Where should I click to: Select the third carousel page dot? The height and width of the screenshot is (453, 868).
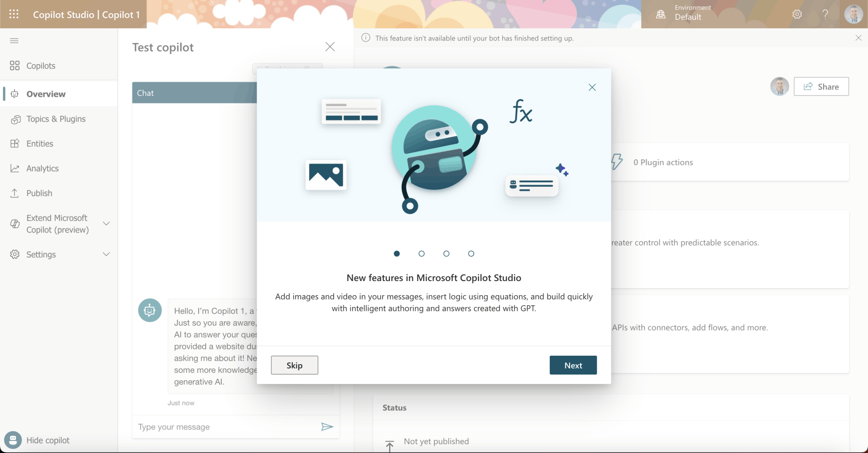click(x=446, y=254)
